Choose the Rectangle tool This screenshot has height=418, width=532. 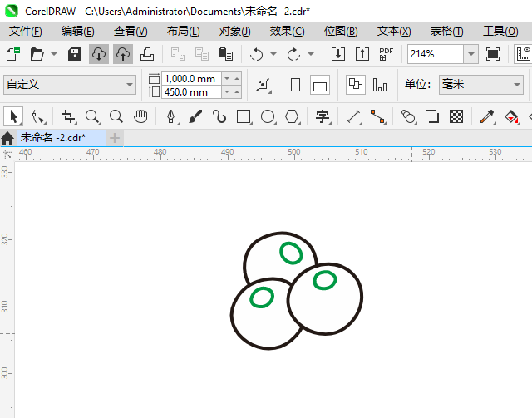pyautogui.click(x=244, y=116)
